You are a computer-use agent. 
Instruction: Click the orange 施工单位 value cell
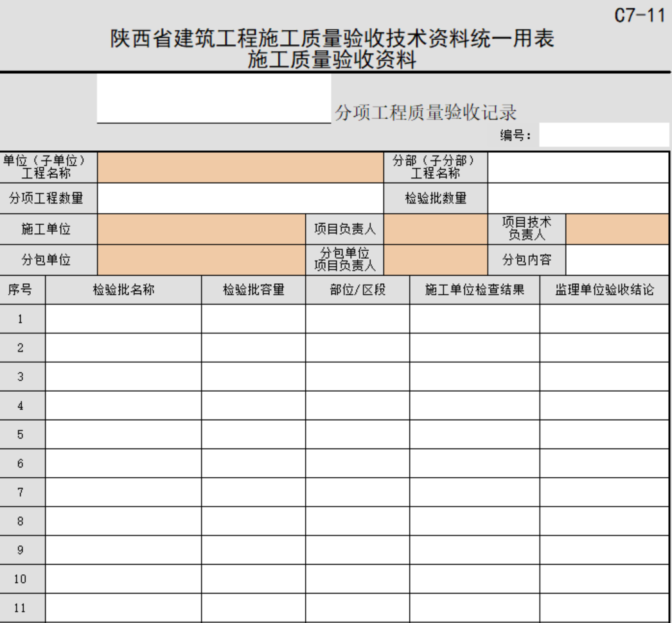201,229
